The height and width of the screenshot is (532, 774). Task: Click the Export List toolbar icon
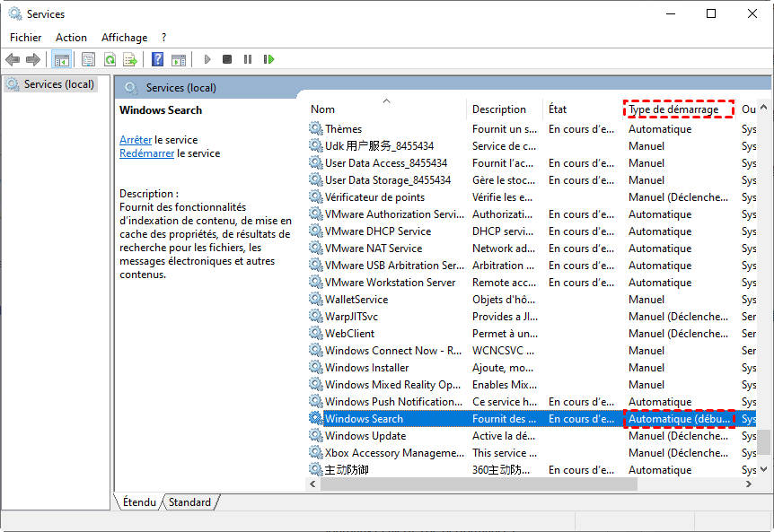130,59
